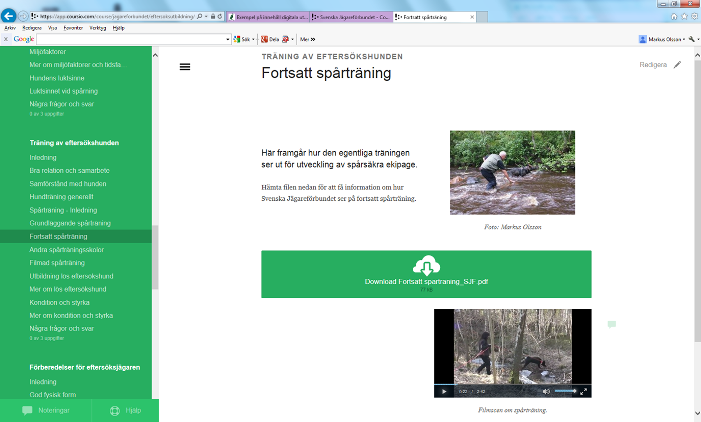701x422 pixels.
Task: Open favorites star icon
Action: [684, 17]
